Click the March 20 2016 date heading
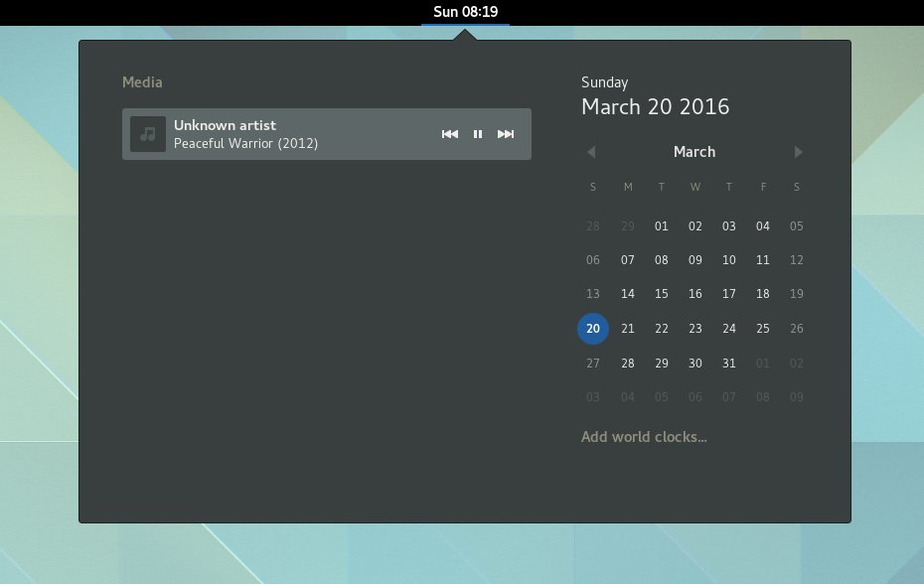The image size is (924, 584). pos(656,106)
